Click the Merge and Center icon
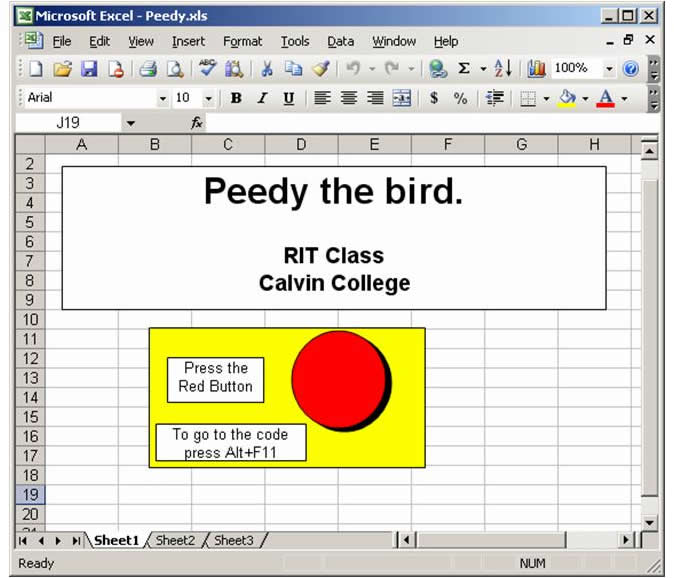674x578 pixels. click(x=401, y=98)
